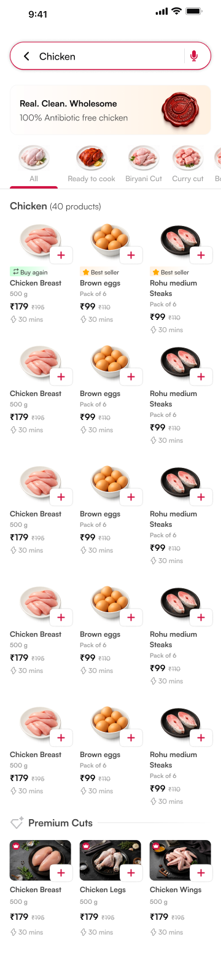Add first Best seller Brown eggs to cart
The height and width of the screenshot is (980, 221).
131,255
